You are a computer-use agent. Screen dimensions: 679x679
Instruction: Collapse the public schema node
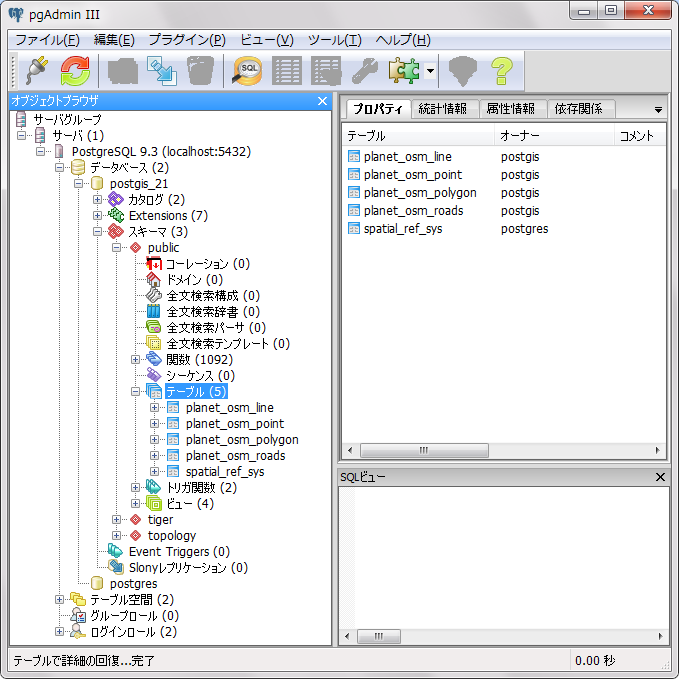pyautogui.click(x=116, y=248)
